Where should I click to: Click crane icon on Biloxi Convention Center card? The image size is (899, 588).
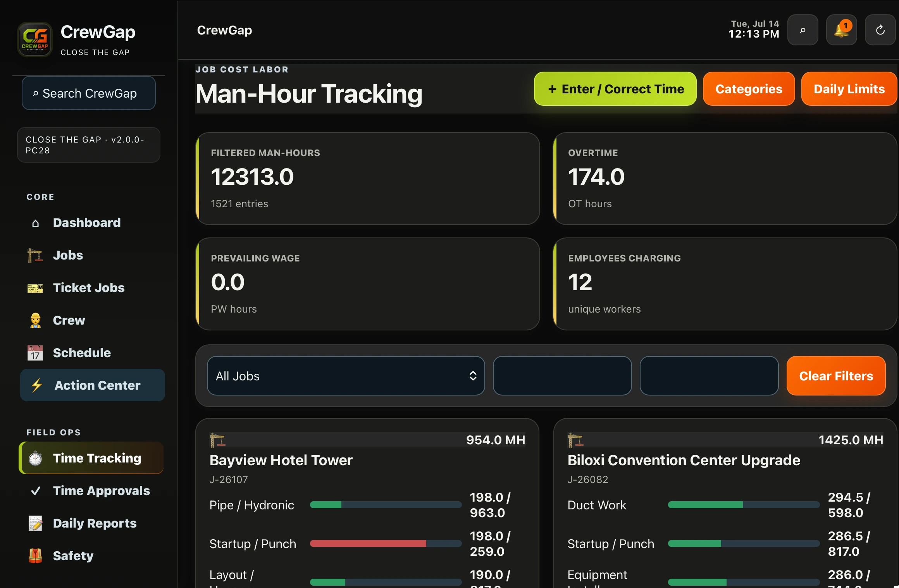point(575,440)
